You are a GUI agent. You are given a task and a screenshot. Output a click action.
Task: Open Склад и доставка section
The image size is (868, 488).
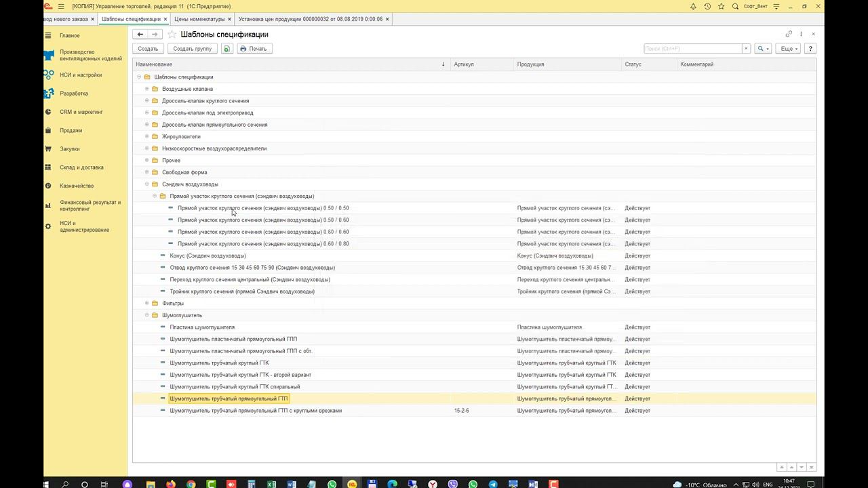click(81, 167)
